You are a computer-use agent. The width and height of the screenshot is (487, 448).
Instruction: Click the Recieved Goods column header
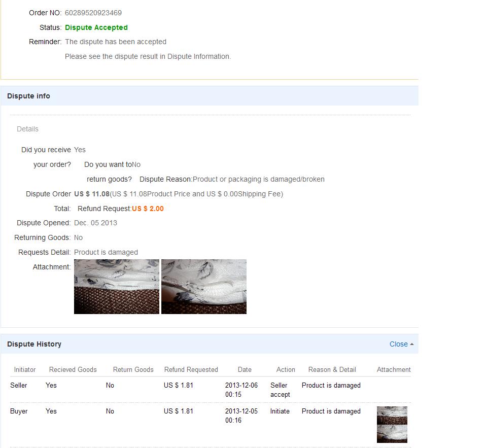pos(73,369)
